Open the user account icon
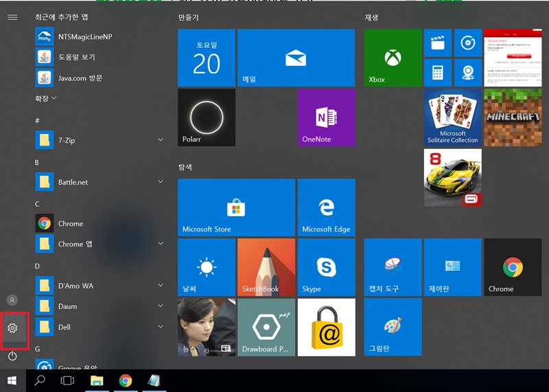 point(12,300)
